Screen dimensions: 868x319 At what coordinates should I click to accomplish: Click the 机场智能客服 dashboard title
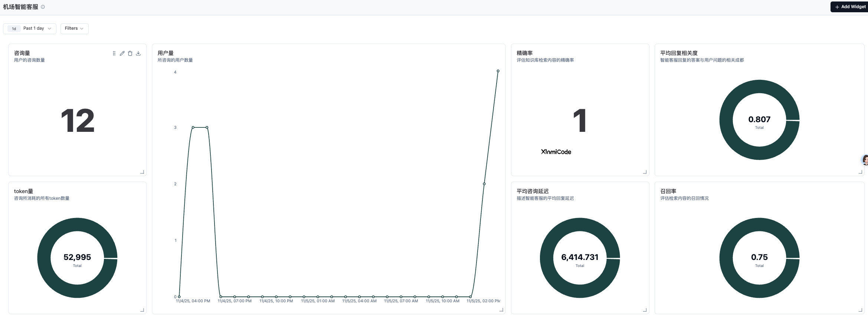(21, 7)
